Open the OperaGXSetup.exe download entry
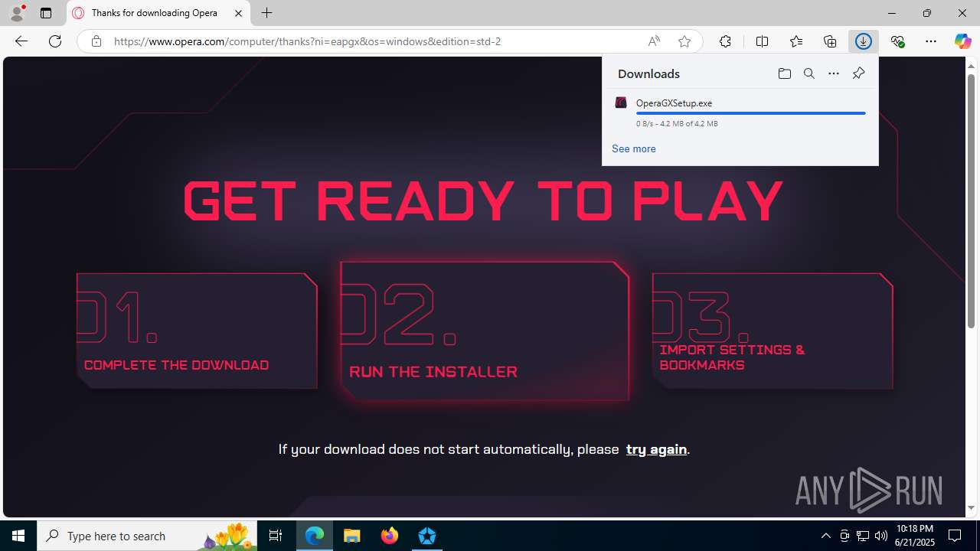 740,112
